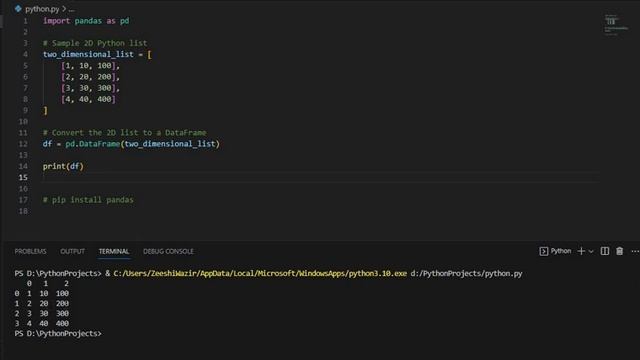Open terminal panel more actions menu
640x360 pixels.
635,251
